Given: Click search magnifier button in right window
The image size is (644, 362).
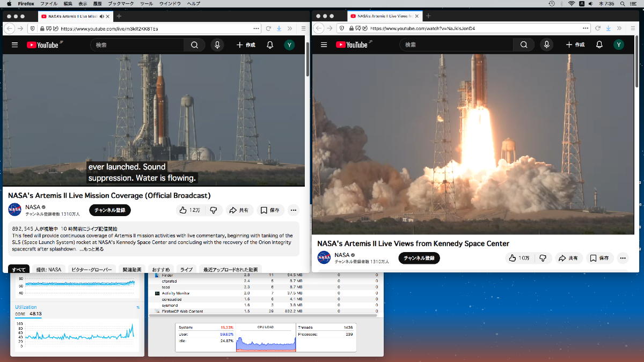Looking at the screenshot, I should pos(523,45).
